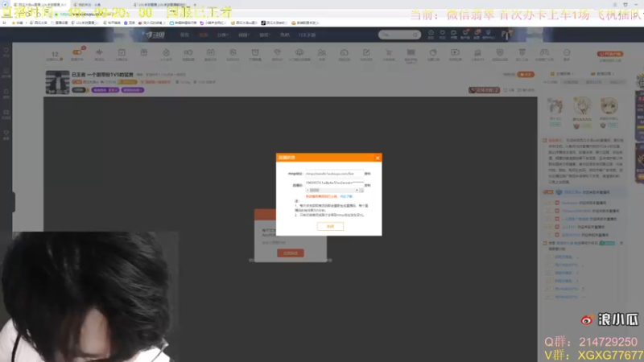
Task: Switch to the third browser tab
Action: pos(161,5)
